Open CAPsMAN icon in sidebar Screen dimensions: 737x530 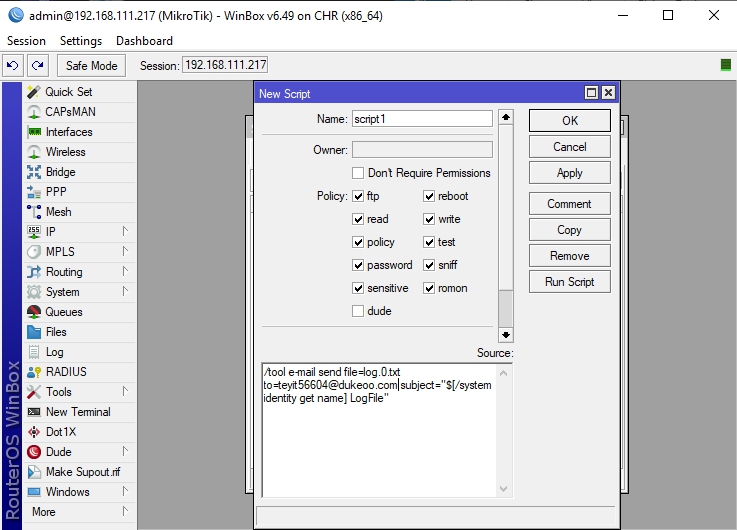[x=34, y=112]
